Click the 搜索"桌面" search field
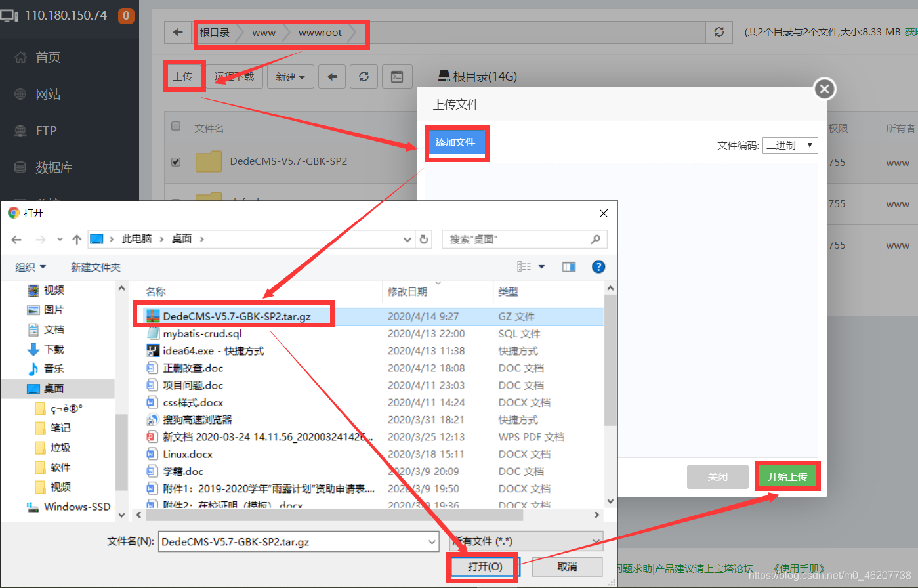Image resolution: width=918 pixels, height=588 pixels. coord(524,240)
